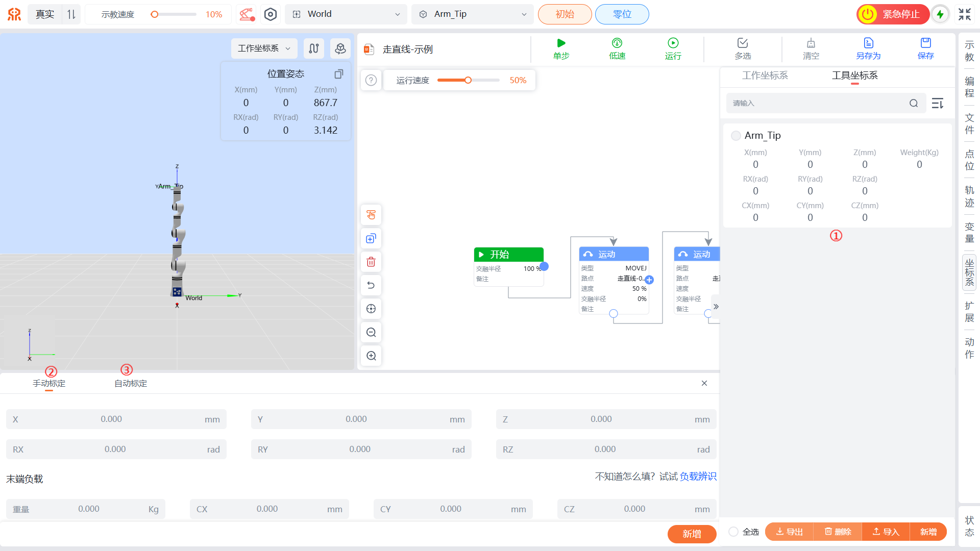Viewport: 980px width, 551px height.
Task: Copy the 位置姿态 pose values icon
Action: coord(338,74)
